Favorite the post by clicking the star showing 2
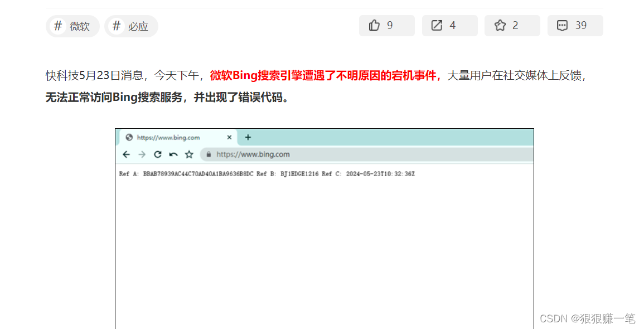 pos(499,25)
